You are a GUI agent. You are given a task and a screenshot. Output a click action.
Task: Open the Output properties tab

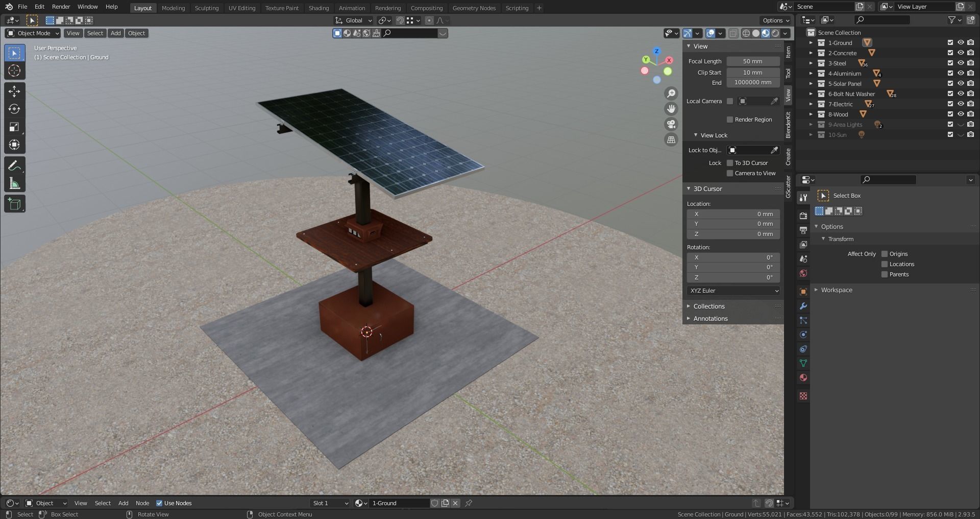[803, 230]
